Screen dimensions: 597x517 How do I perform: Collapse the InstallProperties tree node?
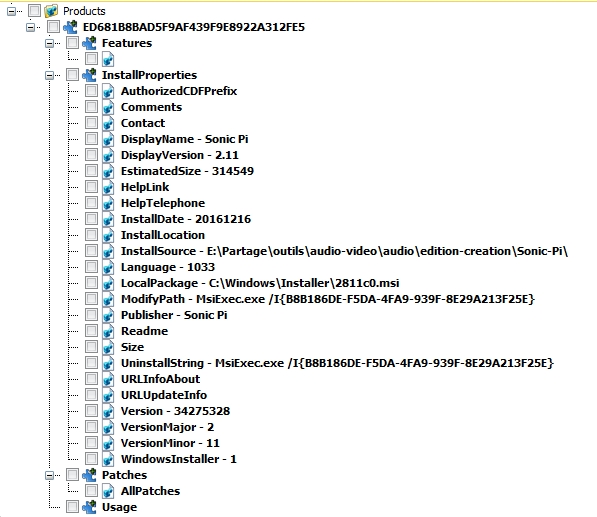click(49, 75)
